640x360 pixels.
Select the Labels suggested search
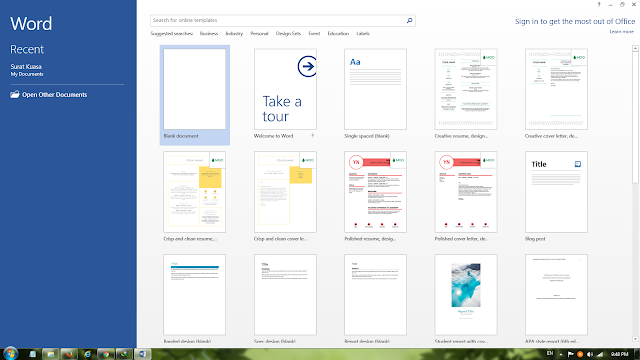(363, 33)
